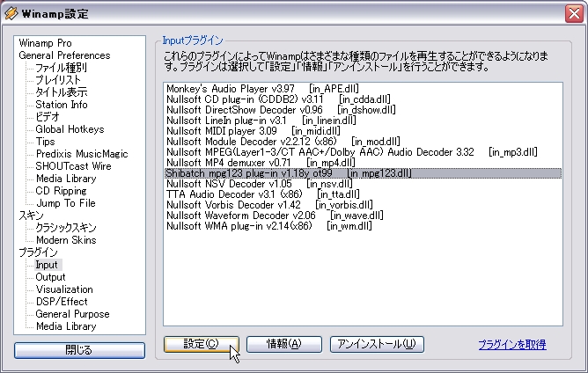Open the タイトル表示 settings page
Image resolution: width=588 pixels, height=373 pixels.
pyautogui.click(x=62, y=92)
